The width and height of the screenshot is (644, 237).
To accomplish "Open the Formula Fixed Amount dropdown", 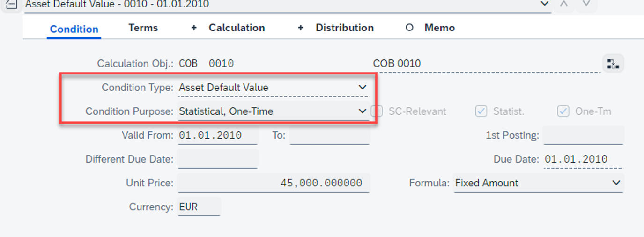I will (616, 183).
